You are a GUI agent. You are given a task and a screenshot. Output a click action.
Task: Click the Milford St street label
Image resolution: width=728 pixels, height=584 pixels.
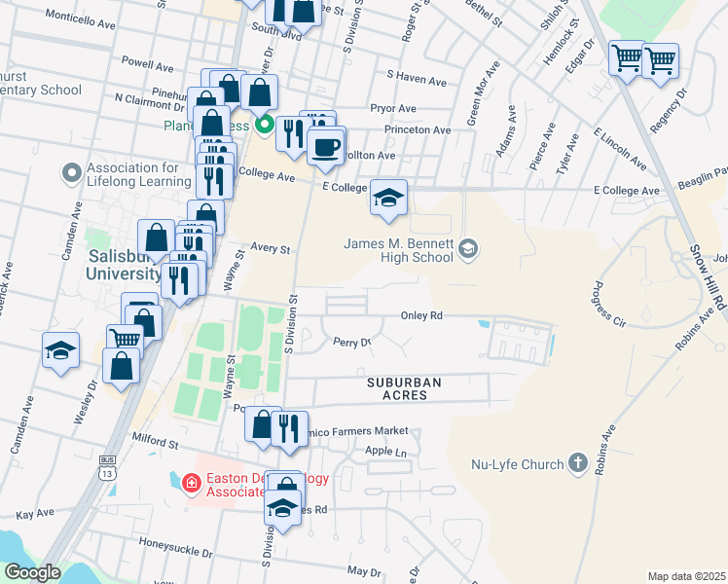pos(155,441)
